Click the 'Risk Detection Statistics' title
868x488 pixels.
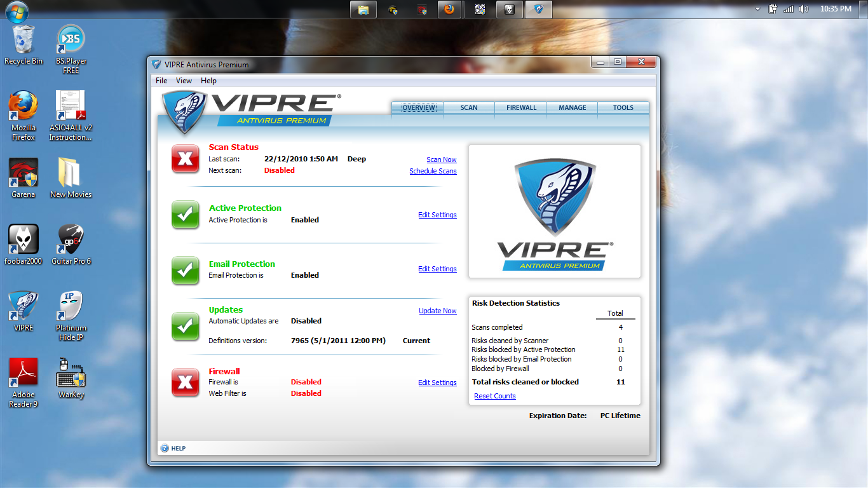point(516,303)
